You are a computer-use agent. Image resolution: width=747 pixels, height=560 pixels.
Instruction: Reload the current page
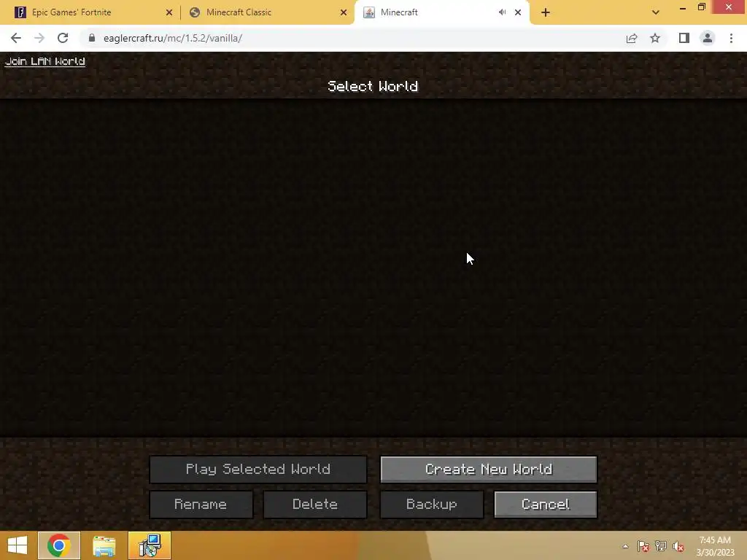63,38
